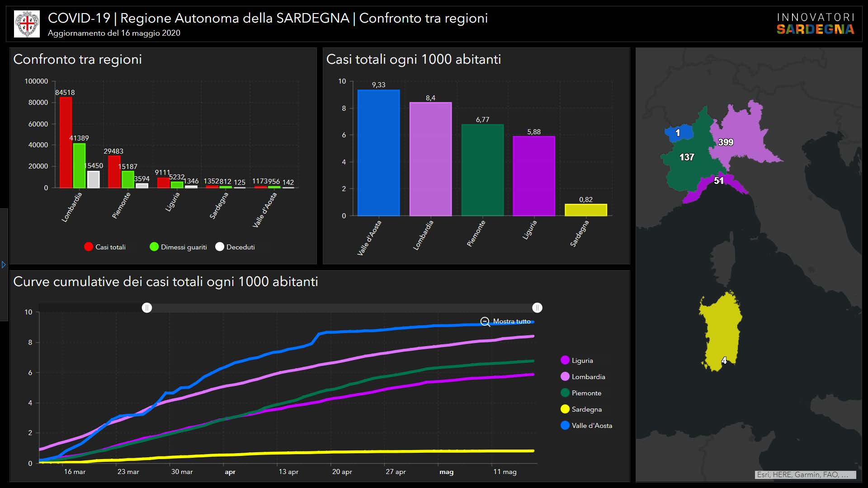
Task: Expand the left side panel arrow
Action: (x=4, y=264)
